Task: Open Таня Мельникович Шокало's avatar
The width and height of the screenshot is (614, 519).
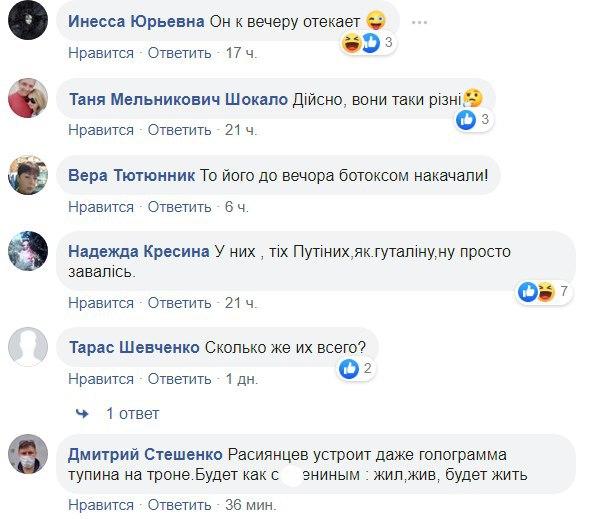Action: (28, 99)
